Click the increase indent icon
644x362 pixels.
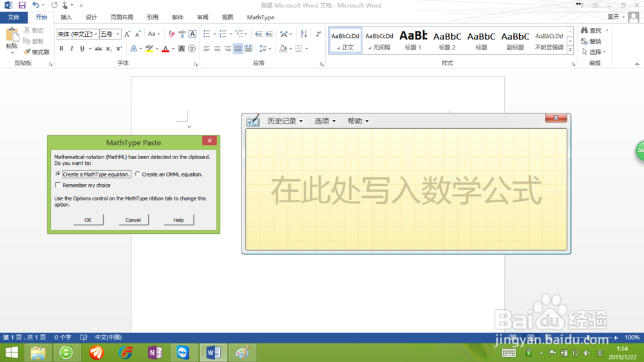click(x=269, y=34)
